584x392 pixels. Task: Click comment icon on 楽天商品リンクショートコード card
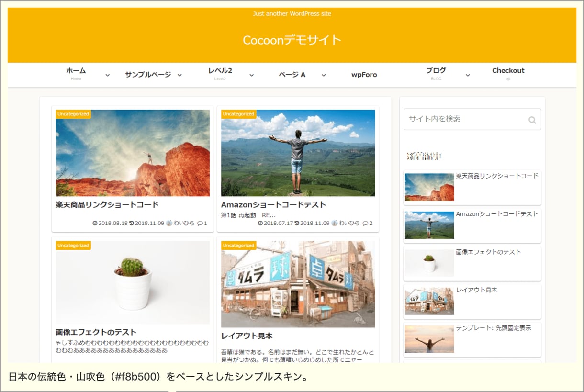(200, 223)
